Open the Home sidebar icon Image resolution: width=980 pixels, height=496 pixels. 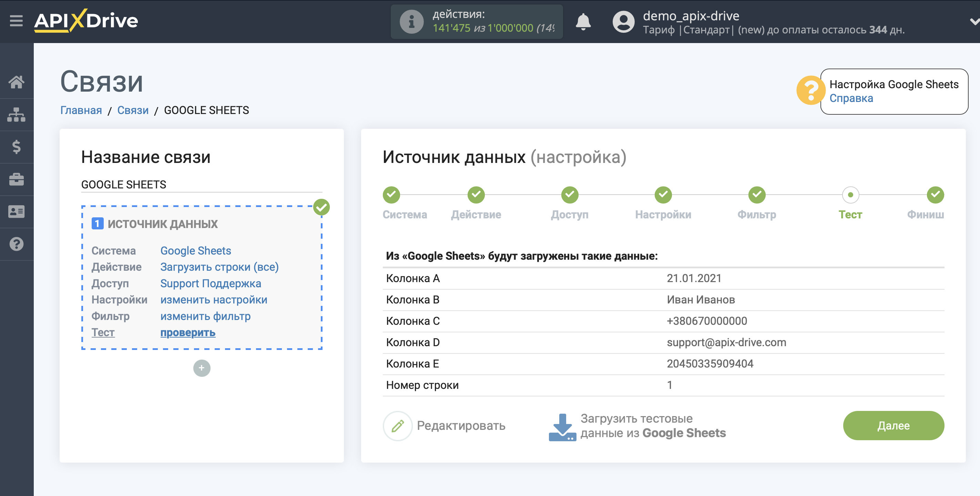coord(16,82)
